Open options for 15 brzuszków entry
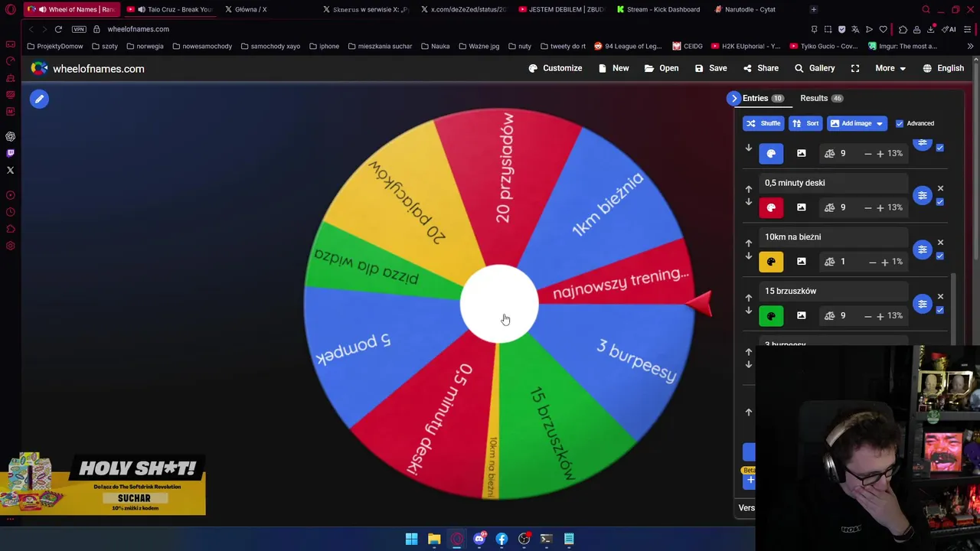The width and height of the screenshot is (980, 551). pyautogui.click(x=923, y=304)
